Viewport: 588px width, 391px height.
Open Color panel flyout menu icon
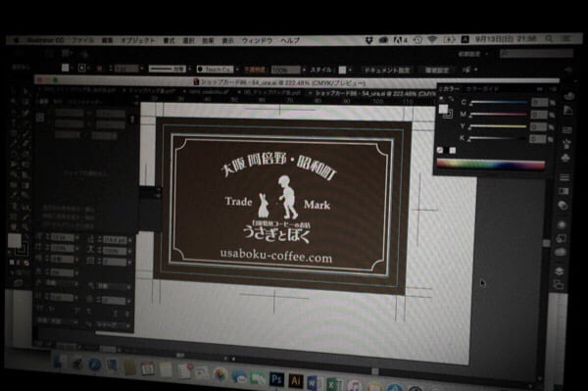pos(553,89)
